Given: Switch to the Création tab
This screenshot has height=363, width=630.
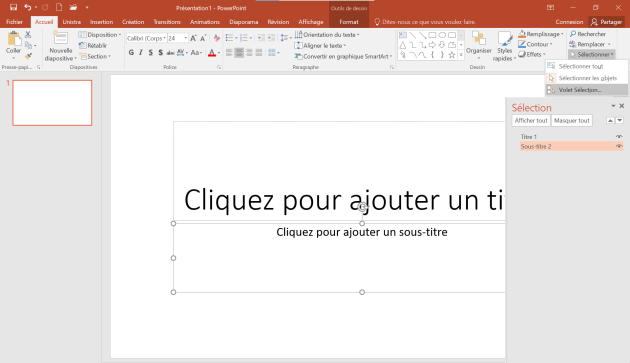Looking at the screenshot, I should pos(133,22).
